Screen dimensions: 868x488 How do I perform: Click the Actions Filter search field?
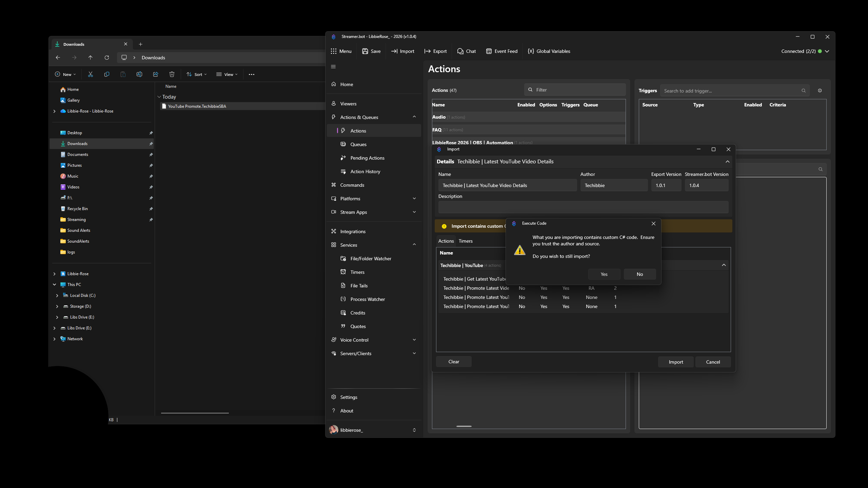point(575,90)
